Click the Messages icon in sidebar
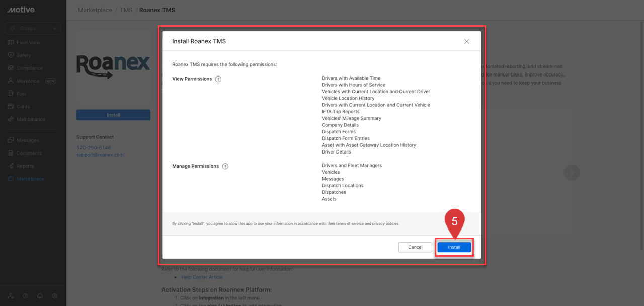 [11, 140]
